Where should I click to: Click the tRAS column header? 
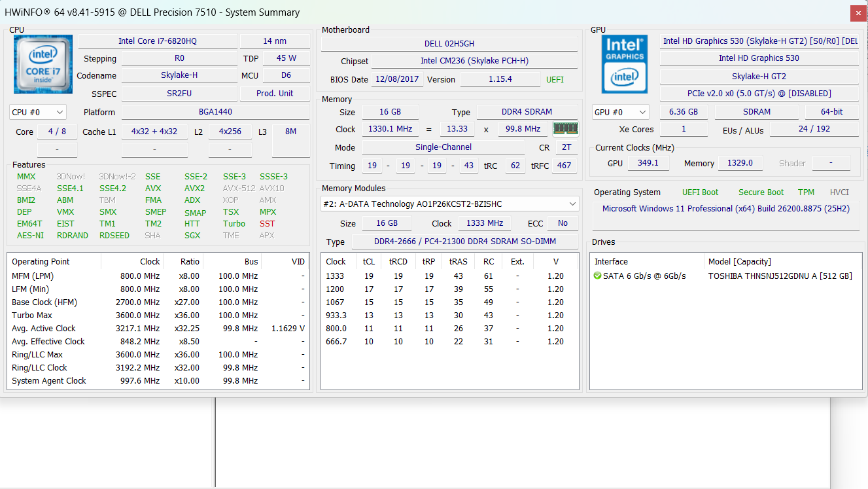pyautogui.click(x=458, y=261)
